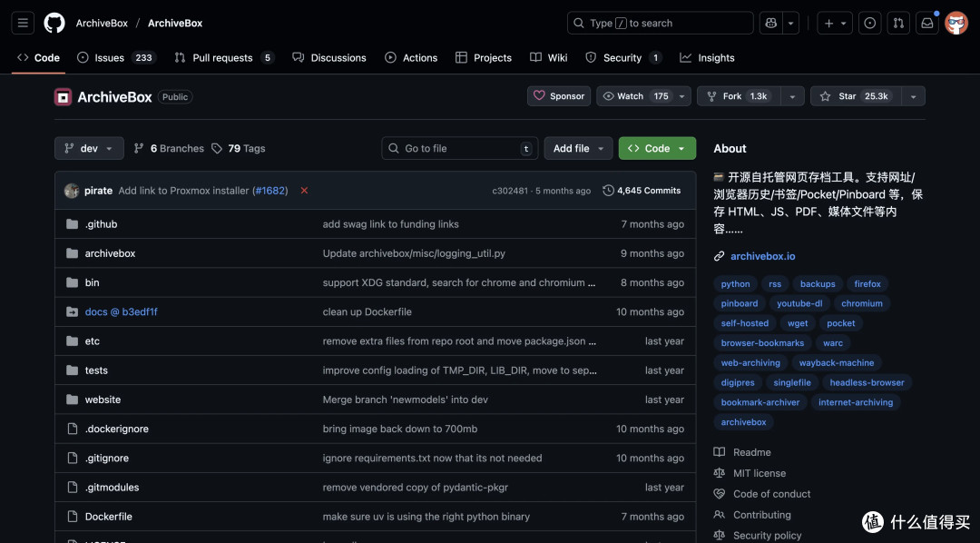The image size is (980, 543).
Task: Star the ArchiveBox repository
Action: tap(857, 96)
